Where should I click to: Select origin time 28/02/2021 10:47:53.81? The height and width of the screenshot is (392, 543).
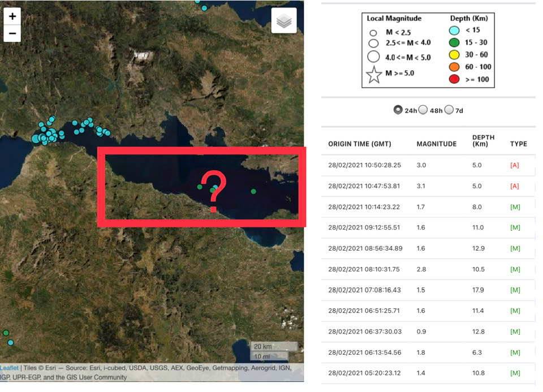tap(364, 186)
